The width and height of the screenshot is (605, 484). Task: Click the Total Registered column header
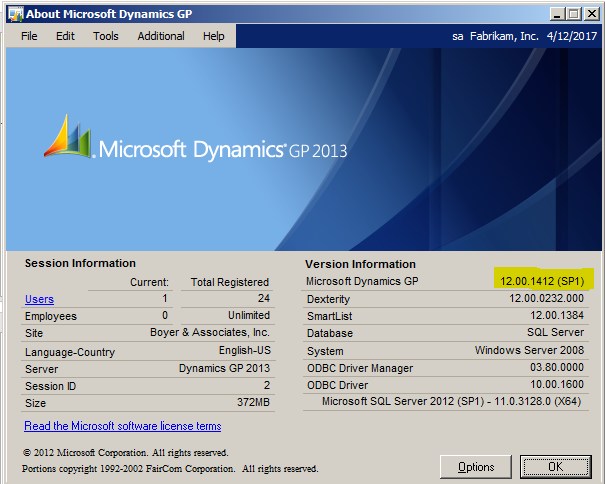[x=230, y=282]
